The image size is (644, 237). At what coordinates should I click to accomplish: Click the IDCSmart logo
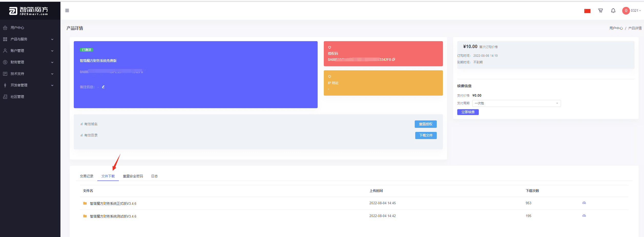28,11
